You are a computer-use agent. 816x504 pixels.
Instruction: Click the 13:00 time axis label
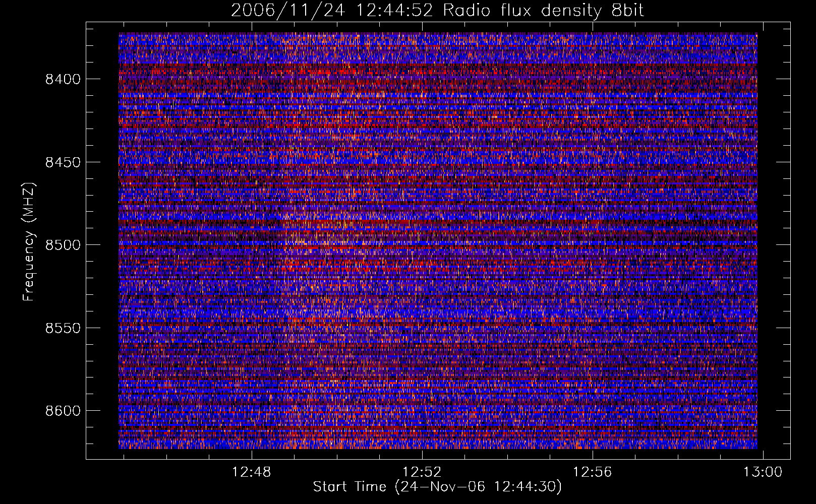click(x=763, y=472)
